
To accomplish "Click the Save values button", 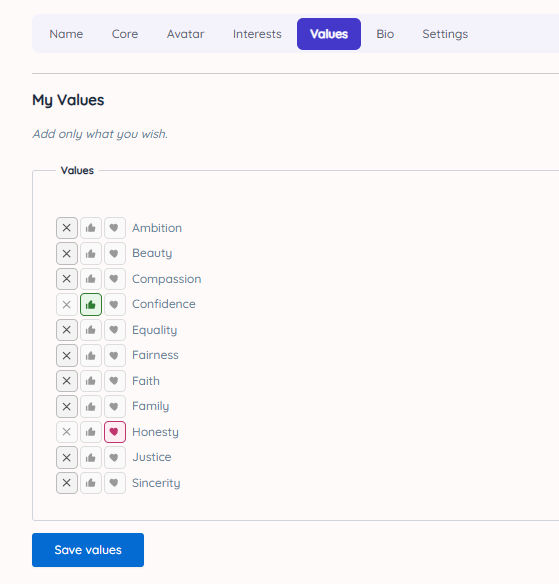I will pos(88,550).
